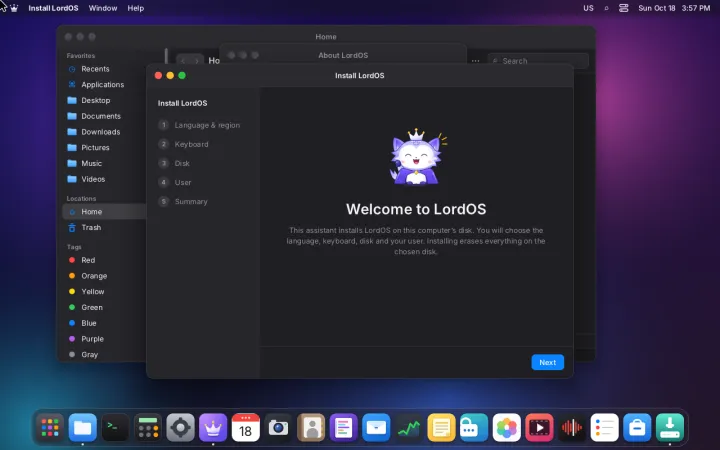Click the green installer download dock icon

[x=669, y=428]
